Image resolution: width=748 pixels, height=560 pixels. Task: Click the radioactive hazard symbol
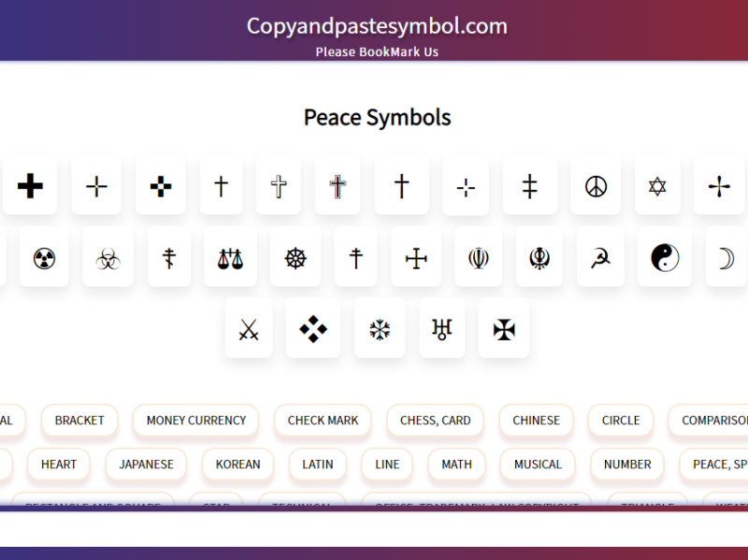coord(44,257)
